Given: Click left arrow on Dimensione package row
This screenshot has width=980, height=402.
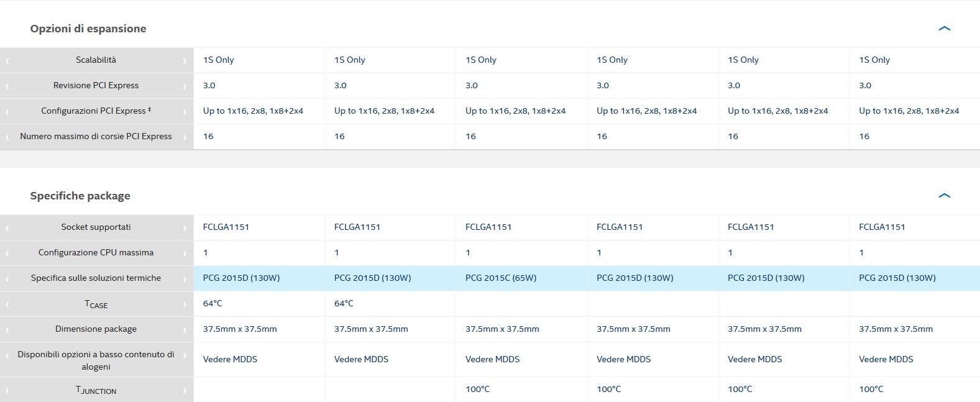Looking at the screenshot, I should click(7, 330).
